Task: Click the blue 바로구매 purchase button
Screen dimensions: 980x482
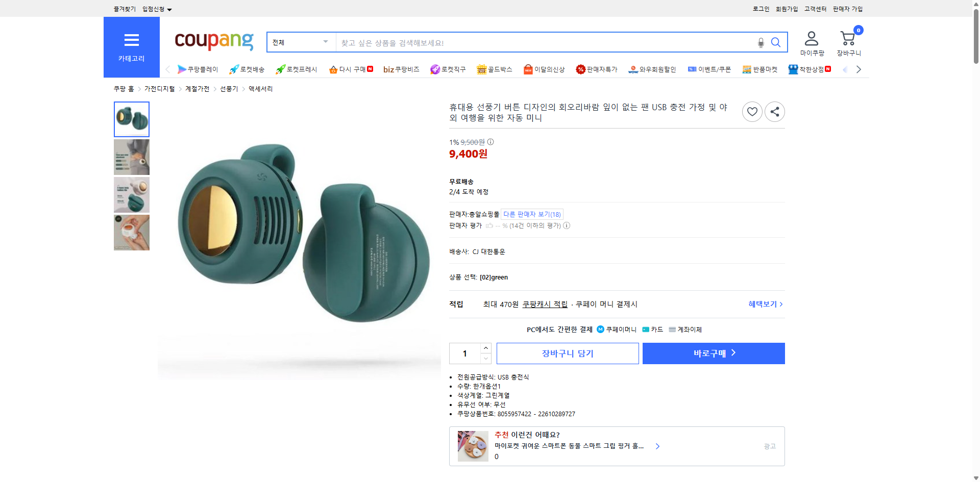Action: (x=713, y=353)
